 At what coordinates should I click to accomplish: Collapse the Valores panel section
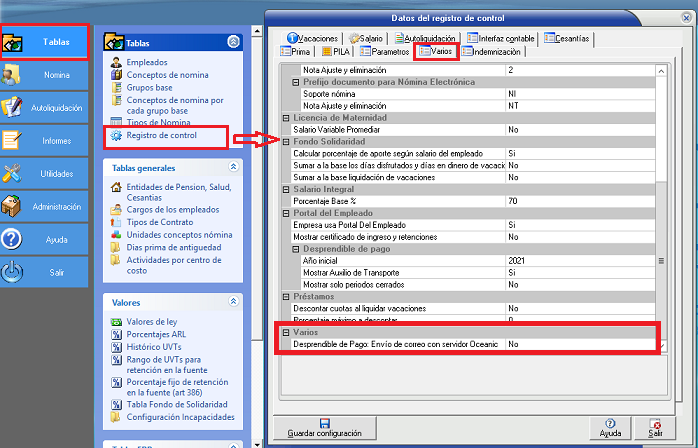234,300
